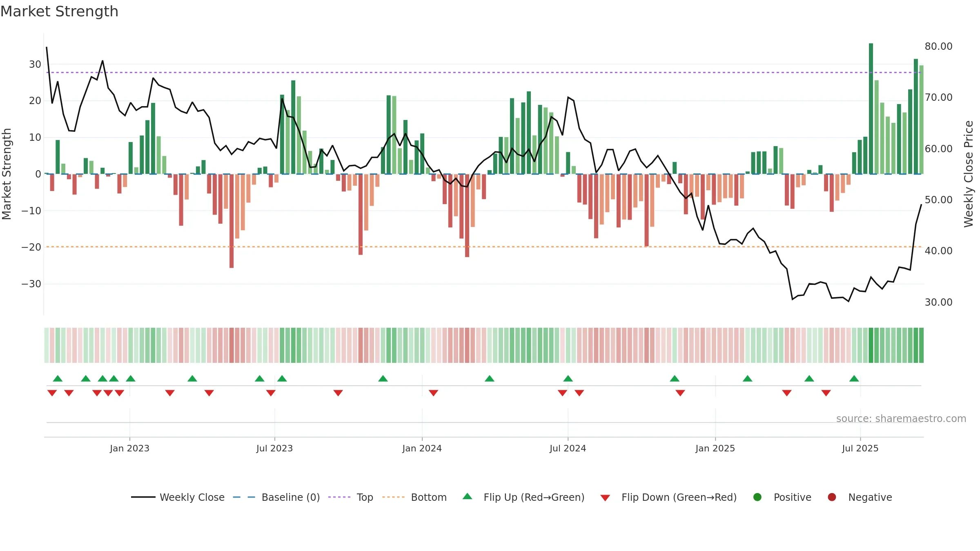980x551 pixels.
Task: Click the 30.00 price axis label
Action: [938, 302]
